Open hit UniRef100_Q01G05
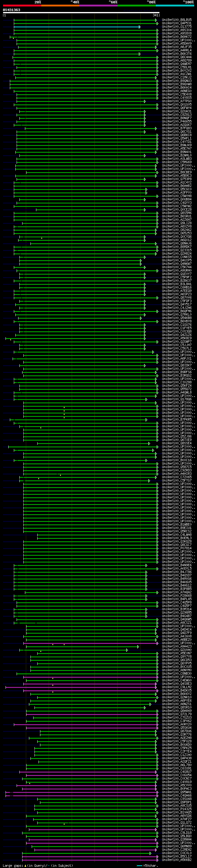 click(x=176, y=104)
